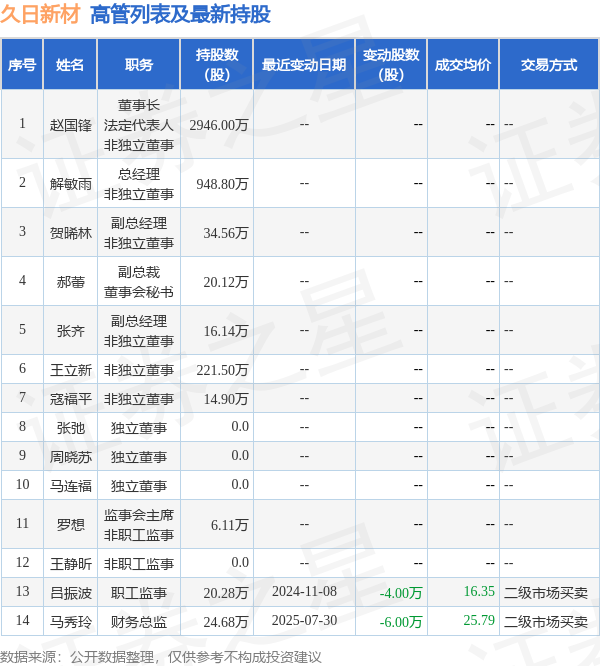The height and width of the screenshot is (666, 600).
Task: Click the name 张齐
Action: point(70,330)
